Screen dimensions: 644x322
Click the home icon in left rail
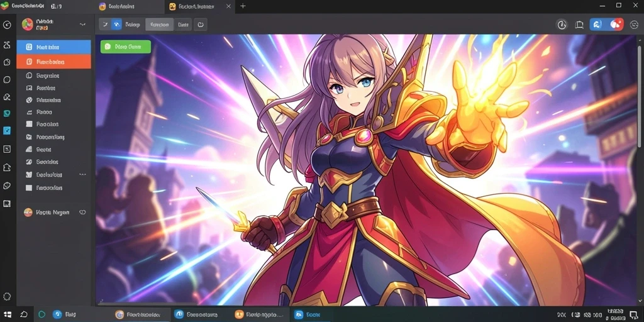tap(7, 167)
